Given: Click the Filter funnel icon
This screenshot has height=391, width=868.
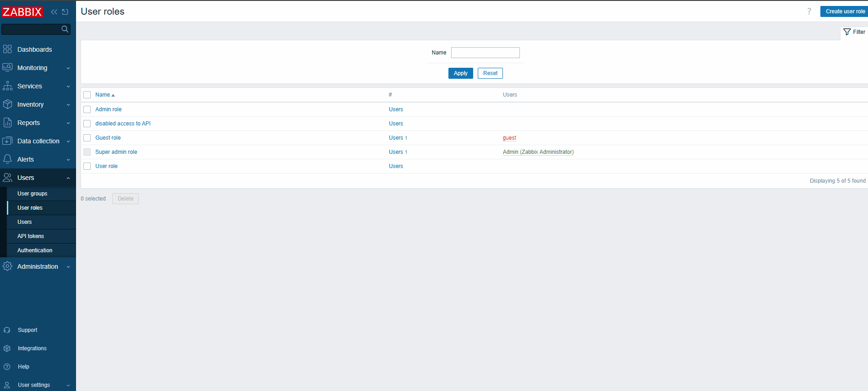Looking at the screenshot, I should coord(847,32).
